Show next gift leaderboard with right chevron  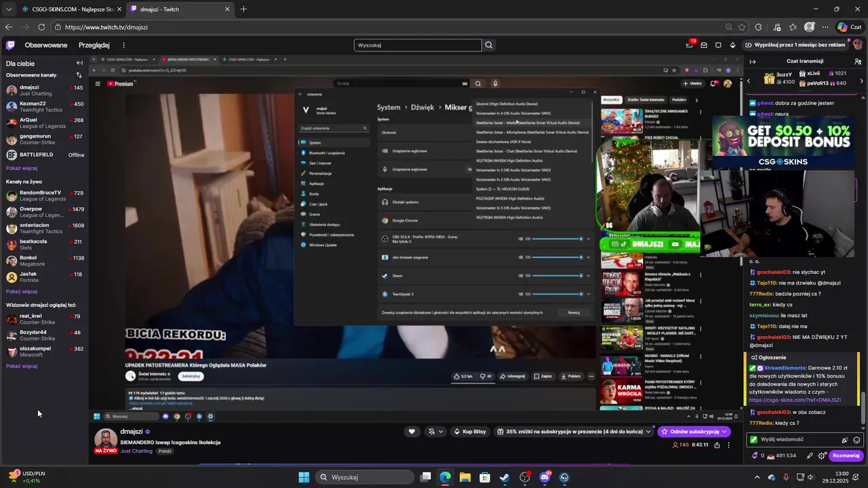862,81
